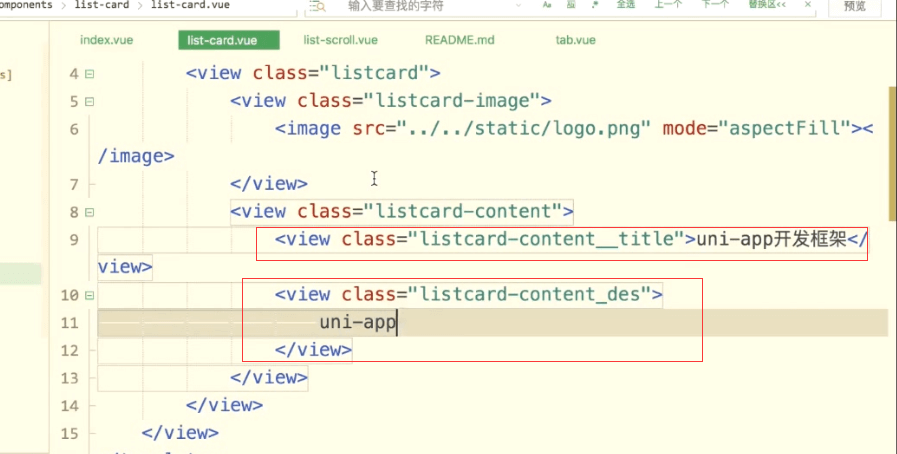Click the search list icon in find bar
This screenshot has width=897, height=454.
pos(317,6)
